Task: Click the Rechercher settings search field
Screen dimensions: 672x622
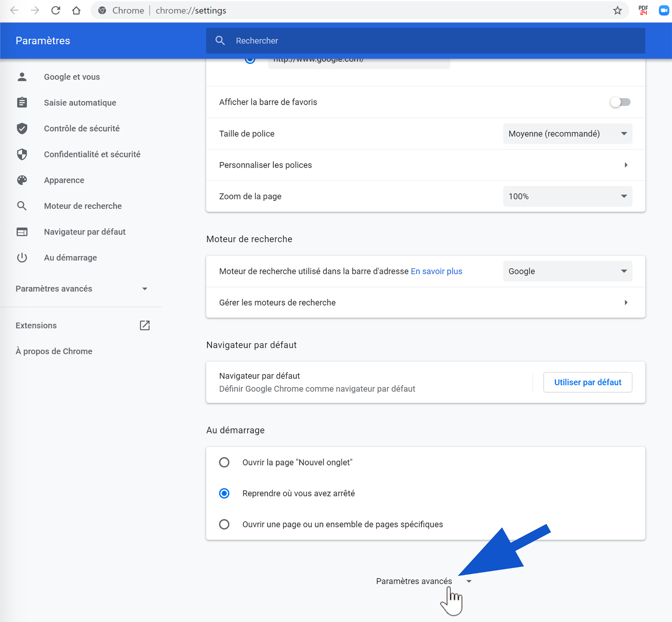Action: pyautogui.click(x=426, y=41)
